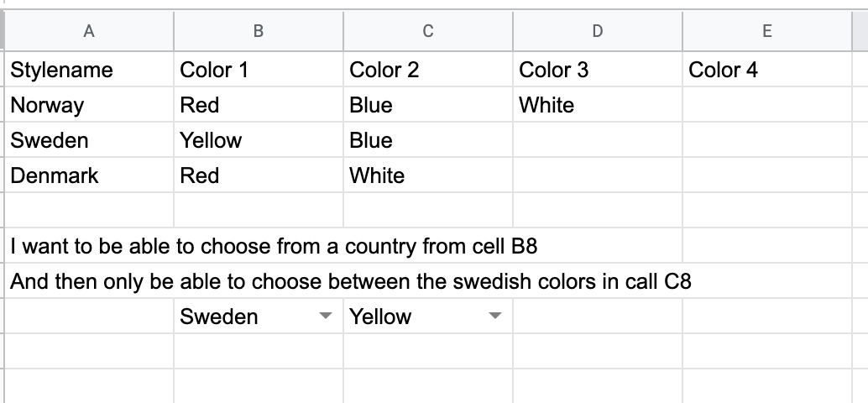Select column D header
The image size is (868, 403).
(597, 32)
